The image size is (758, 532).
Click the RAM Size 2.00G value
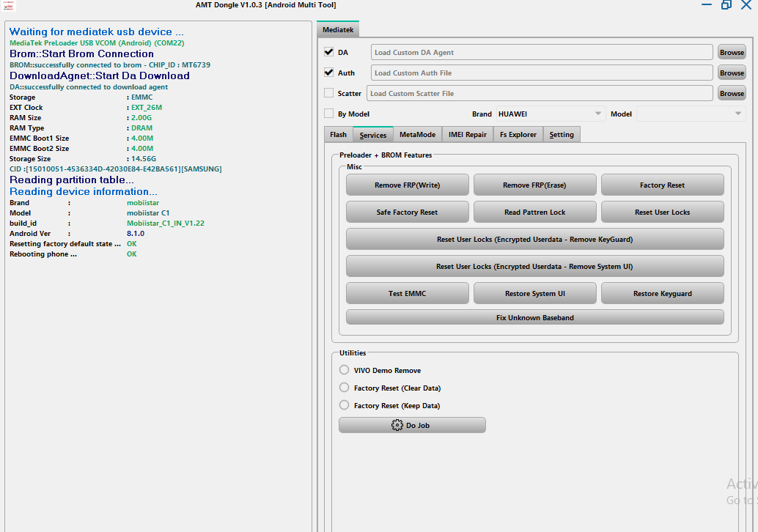point(141,117)
